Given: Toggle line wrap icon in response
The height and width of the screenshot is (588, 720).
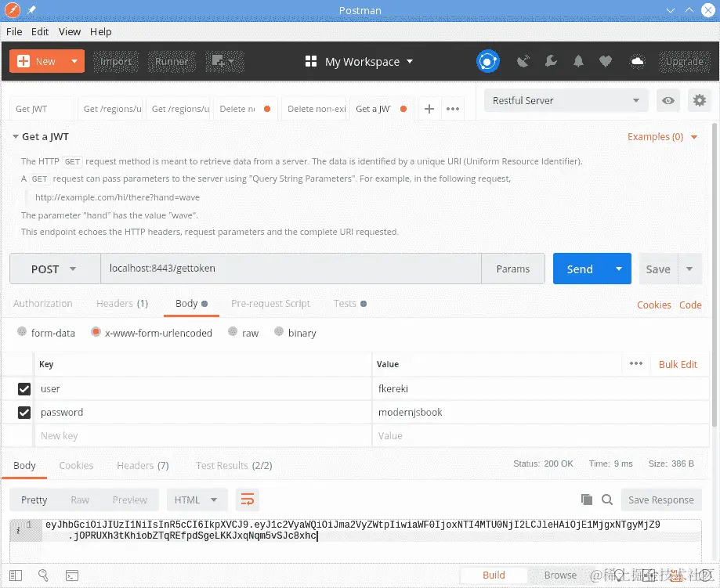Looking at the screenshot, I should 248,500.
